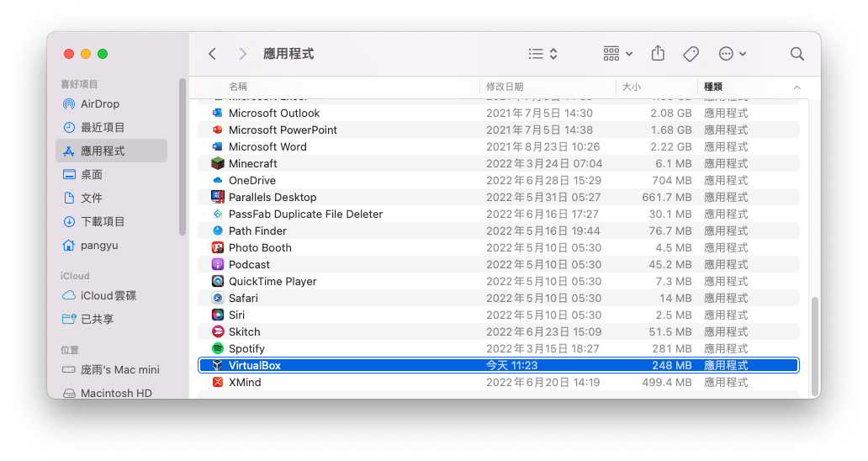Image resolution: width=868 pixels, height=461 pixels.
Task: Click the file list vertical scrollbar
Action: point(814,346)
